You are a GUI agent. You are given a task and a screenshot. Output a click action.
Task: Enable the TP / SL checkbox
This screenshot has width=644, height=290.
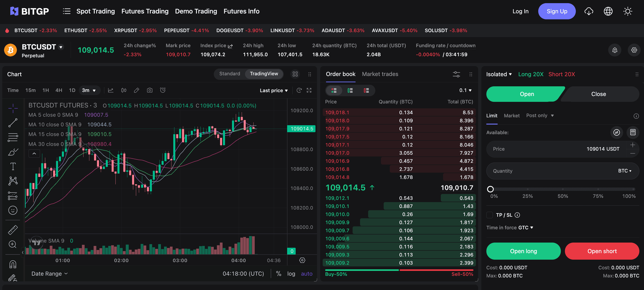(489, 215)
